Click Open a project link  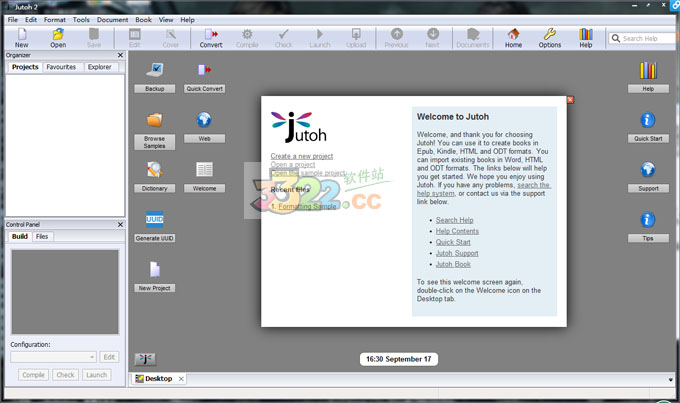coord(293,164)
